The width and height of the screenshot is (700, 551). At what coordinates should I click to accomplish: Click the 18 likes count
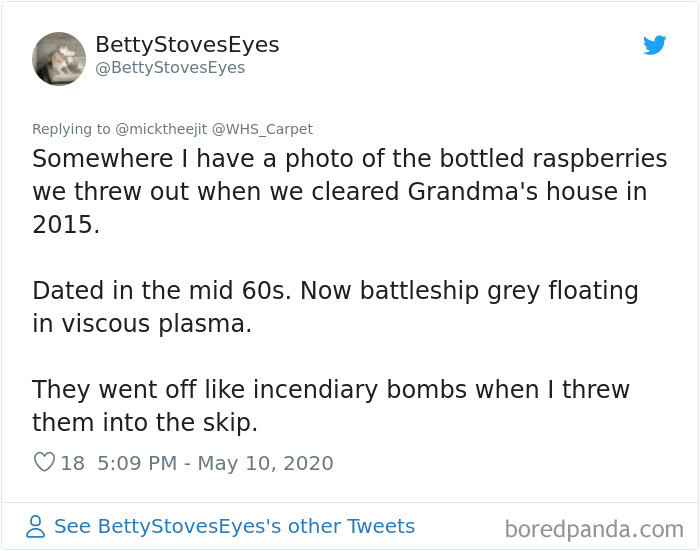[72, 463]
